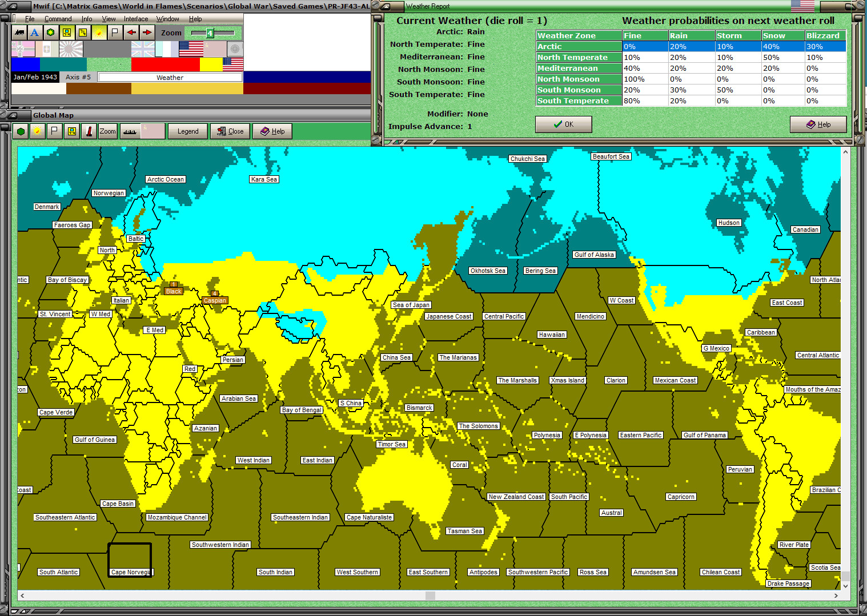Click Help in the Weather Report window
Screen dimensions: 867x616
[818, 124]
